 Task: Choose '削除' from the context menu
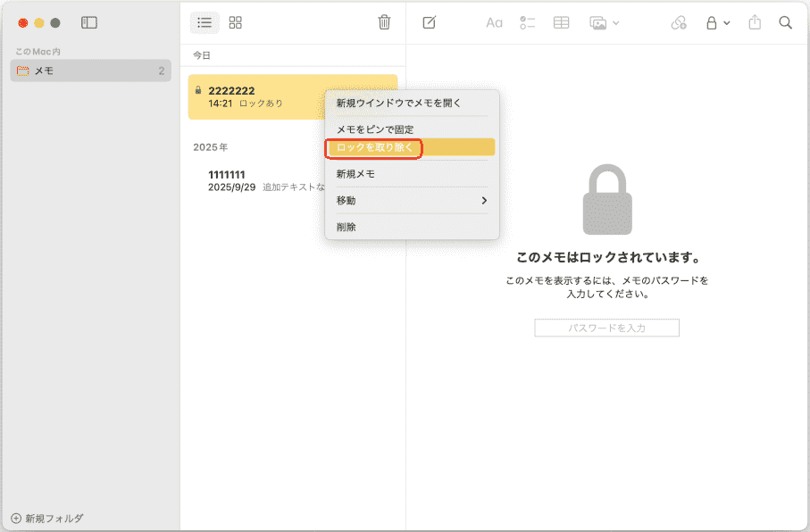tap(347, 227)
